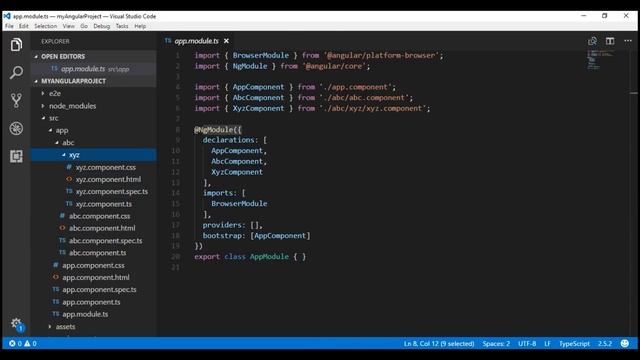Open the Search view in activity bar

tap(16, 72)
